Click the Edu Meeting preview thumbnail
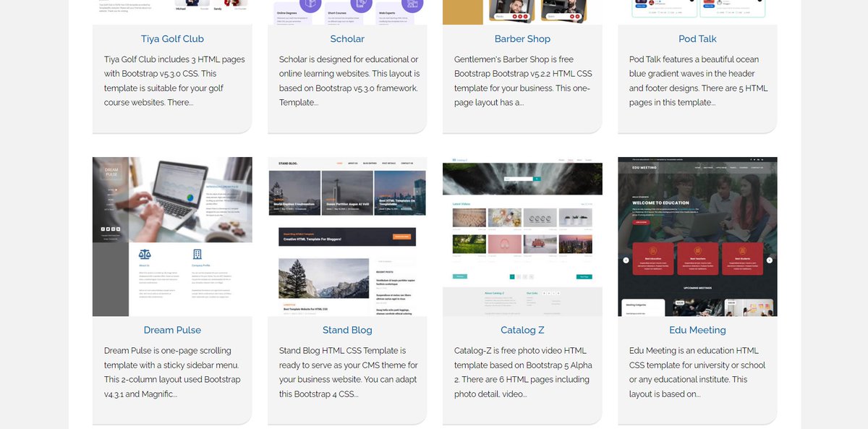The width and height of the screenshot is (868, 429). coord(697,236)
